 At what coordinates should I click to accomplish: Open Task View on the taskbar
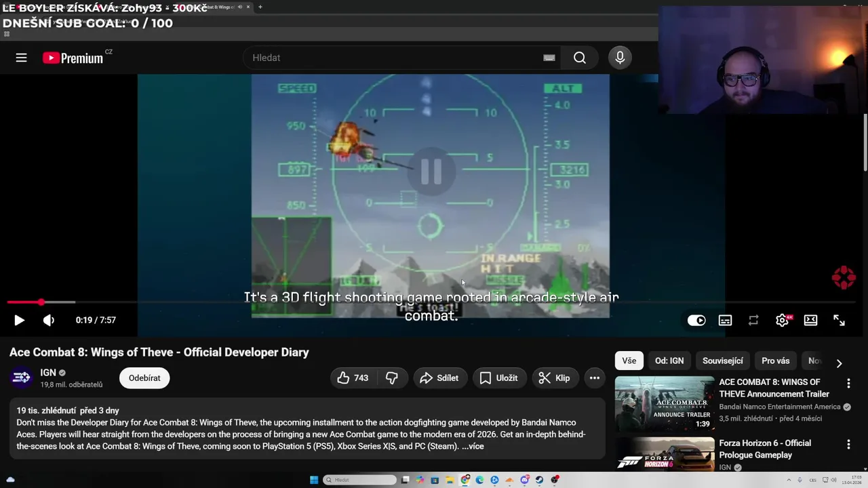pos(405,480)
